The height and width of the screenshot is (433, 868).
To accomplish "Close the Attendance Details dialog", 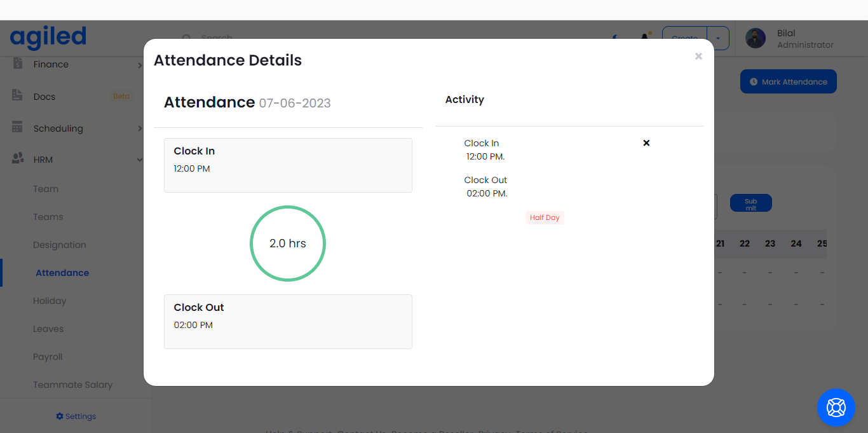I will pos(698,57).
